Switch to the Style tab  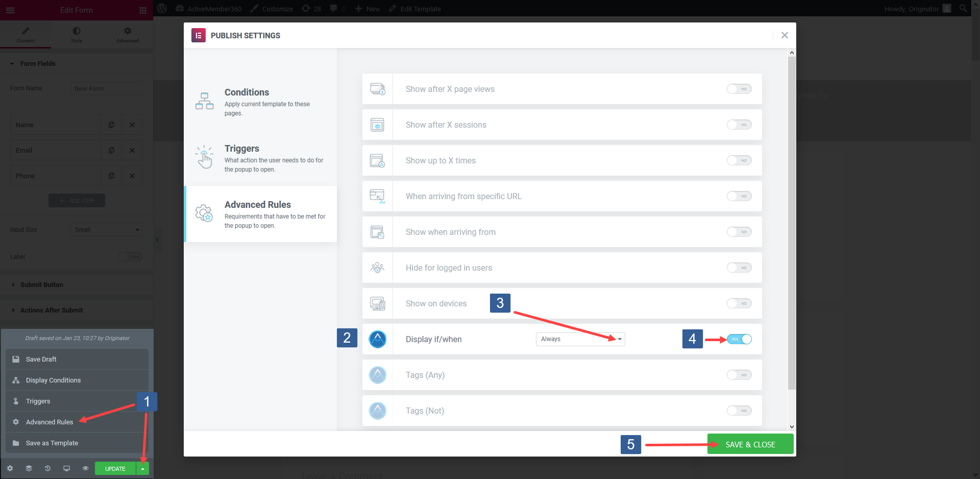[76, 34]
